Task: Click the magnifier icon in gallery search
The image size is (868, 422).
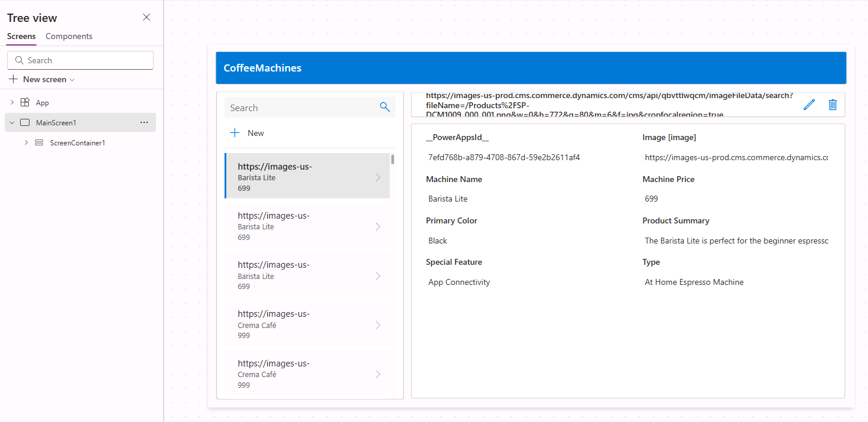Action: [x=385, y=107]
